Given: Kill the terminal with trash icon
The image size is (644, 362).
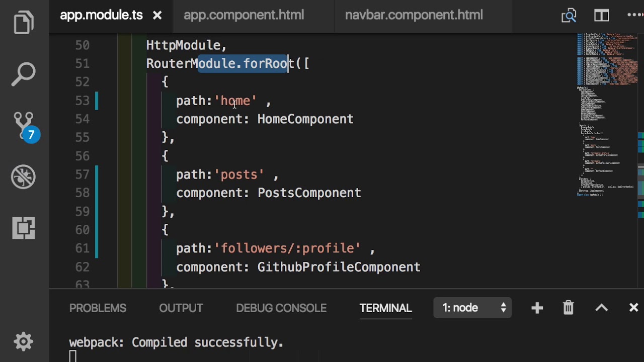Looking at the screenshot, I should pos(569,308).
